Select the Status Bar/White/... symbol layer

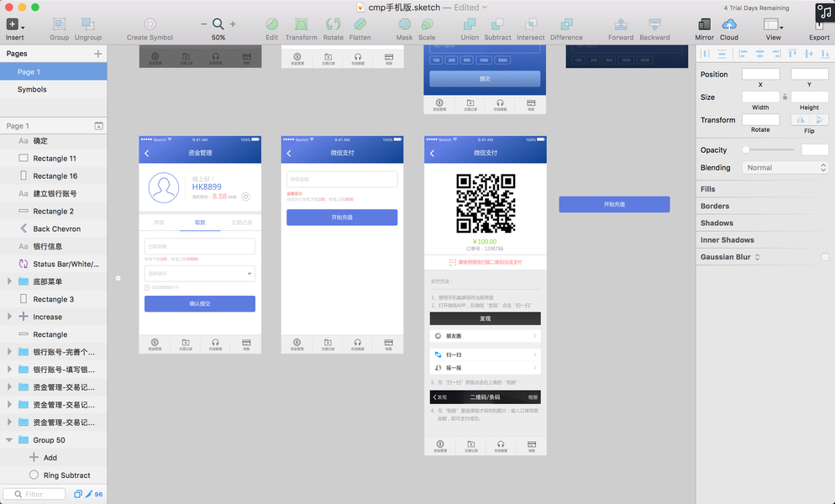(x=53, y=264)
